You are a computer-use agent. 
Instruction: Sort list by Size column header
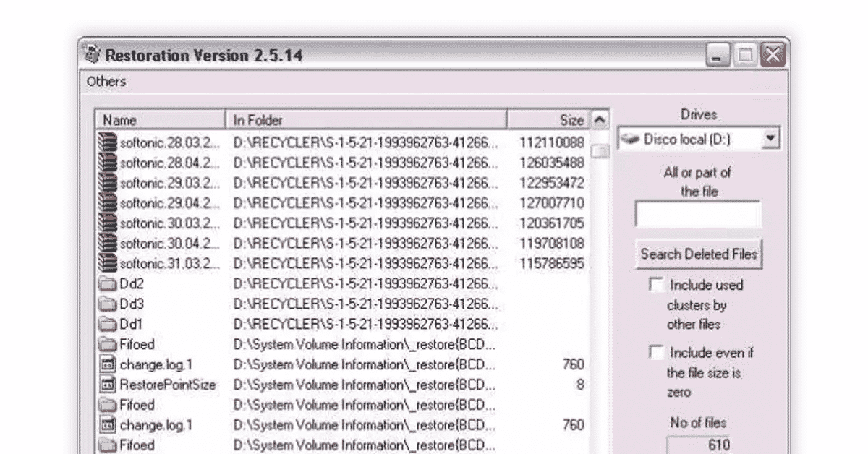548,120
